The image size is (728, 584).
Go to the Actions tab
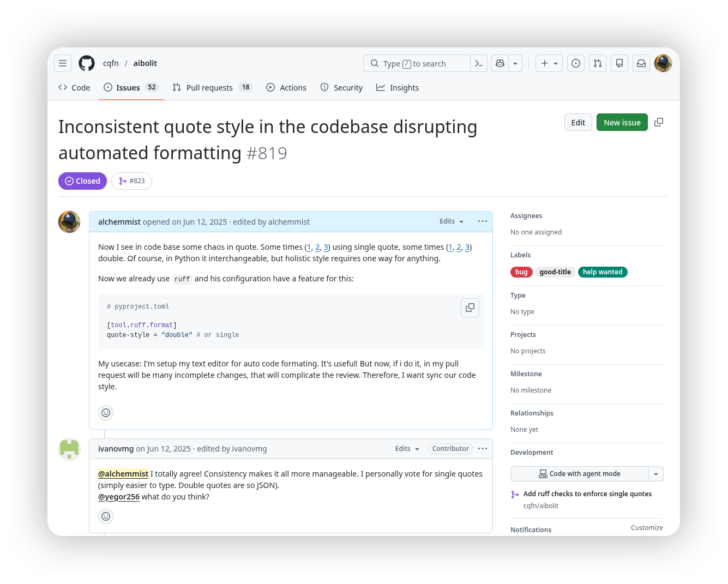point(286,88)
